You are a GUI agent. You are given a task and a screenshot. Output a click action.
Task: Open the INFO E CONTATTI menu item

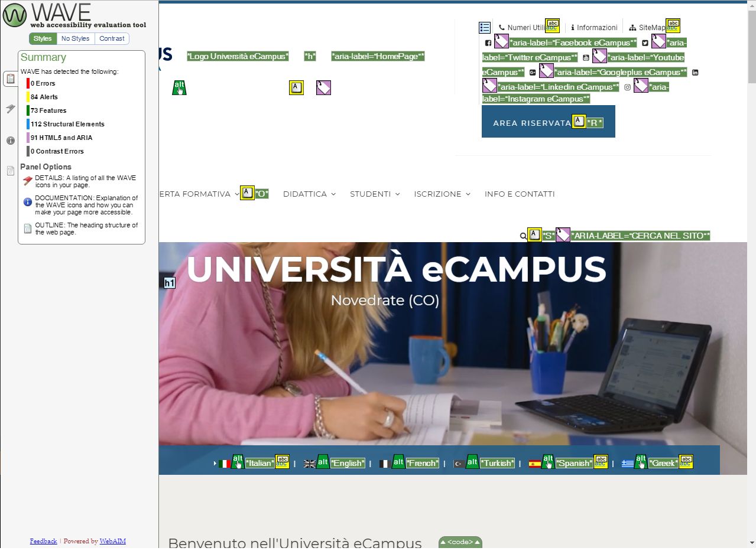(x=520, y=194)
